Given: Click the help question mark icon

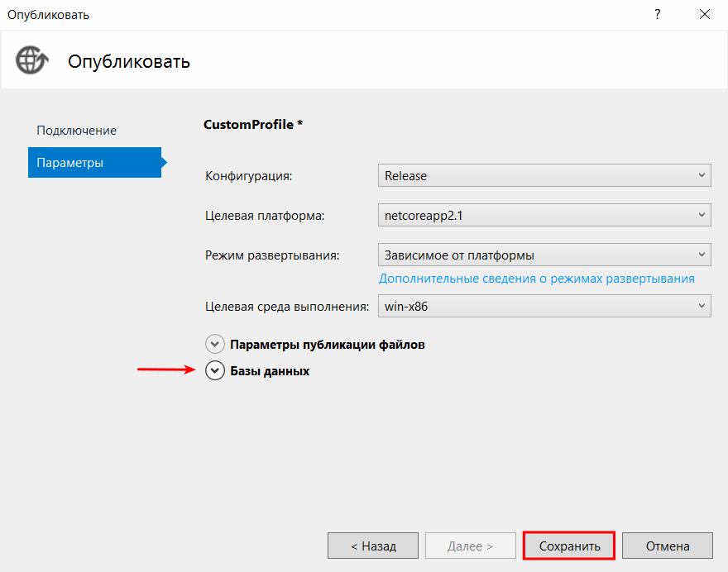Looking at the screenshot, I should tap(657, 14).
